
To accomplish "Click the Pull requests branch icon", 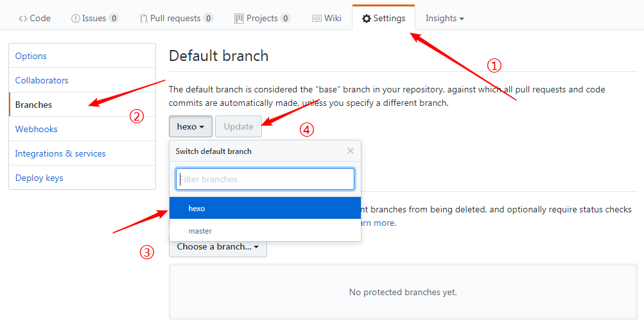I will point(144,19).
